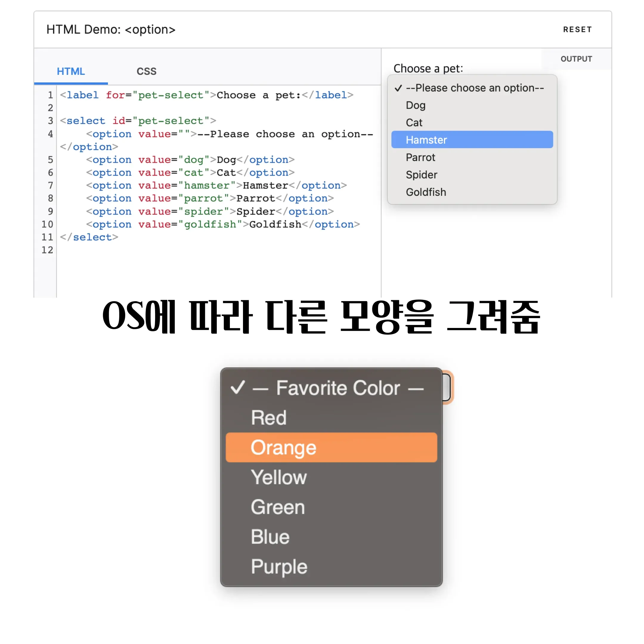
Task: Switch to the HTML tab
Action: (71, 71)
